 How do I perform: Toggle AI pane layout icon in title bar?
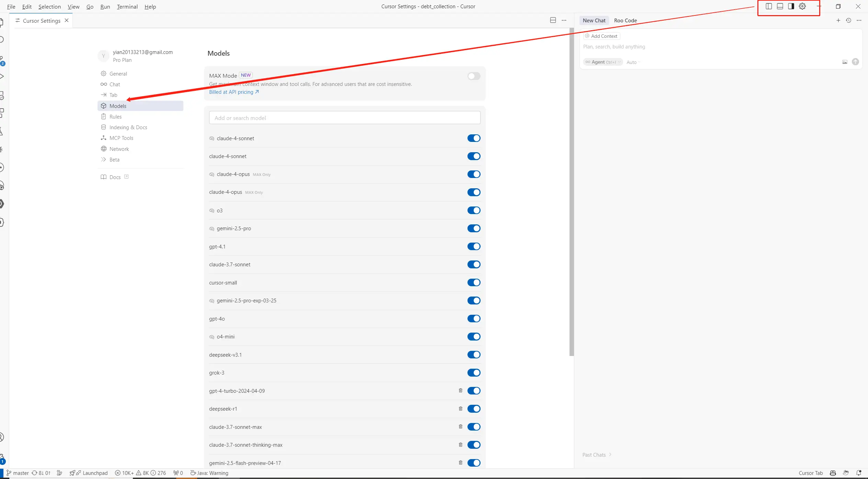pos(791,6)
